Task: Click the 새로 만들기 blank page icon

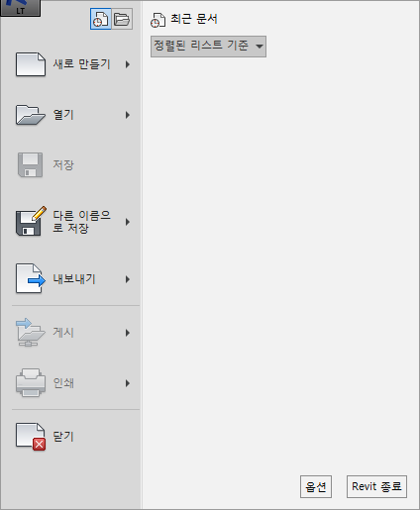Action: (31, 64)
